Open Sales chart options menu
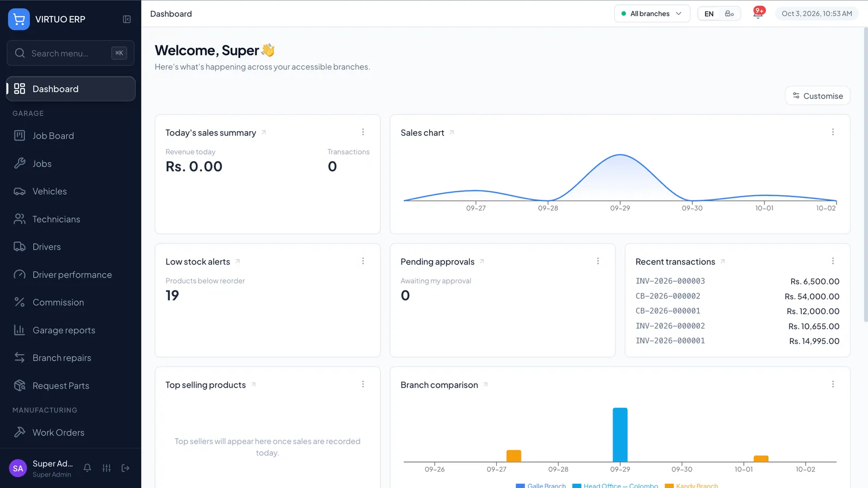The height and width of the screenshot is (488, 868). point(833,132)
